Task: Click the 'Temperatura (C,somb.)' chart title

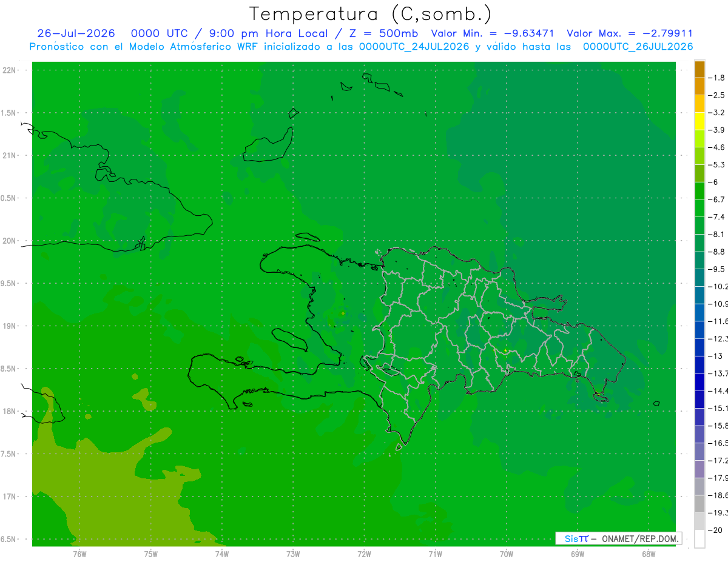Action: pos(370,14)
